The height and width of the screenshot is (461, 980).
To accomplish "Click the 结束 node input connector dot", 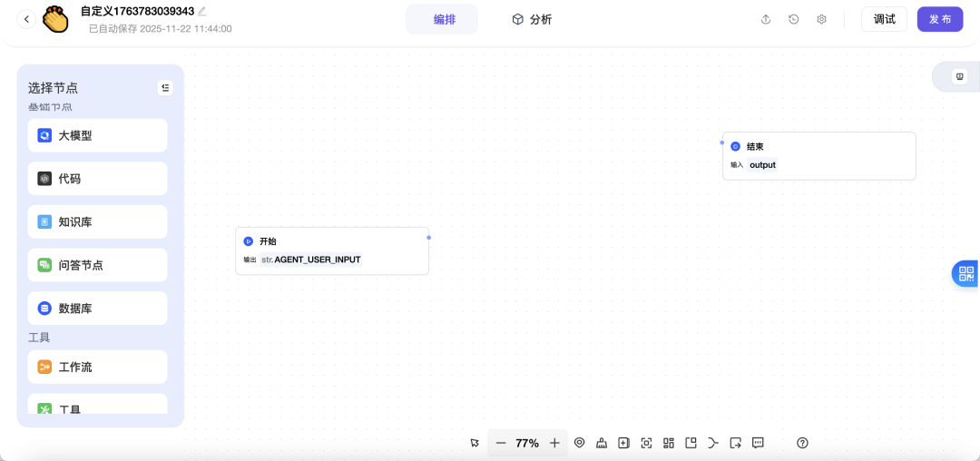I will coord(722,142).
